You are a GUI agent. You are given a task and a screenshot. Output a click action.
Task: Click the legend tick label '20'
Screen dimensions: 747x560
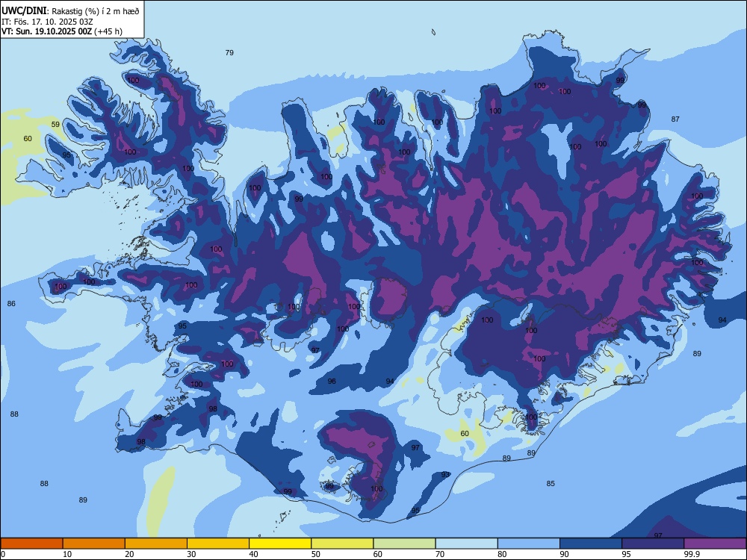pyautogui.click(x=129, y=554)
